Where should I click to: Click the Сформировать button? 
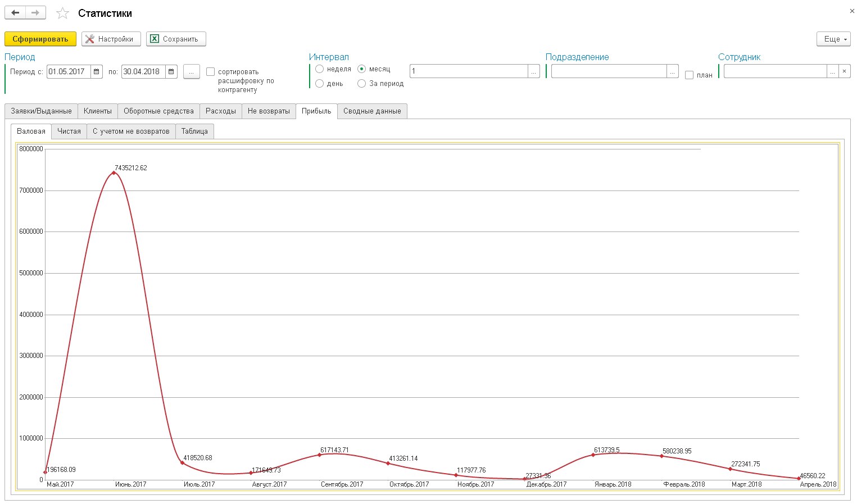(40, 39)
